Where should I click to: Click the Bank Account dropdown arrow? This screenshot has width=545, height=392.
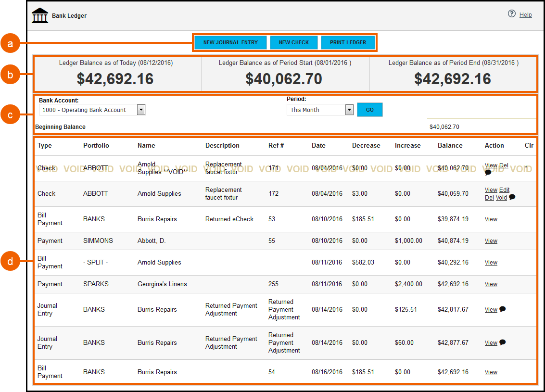click(x=140, y=110)
